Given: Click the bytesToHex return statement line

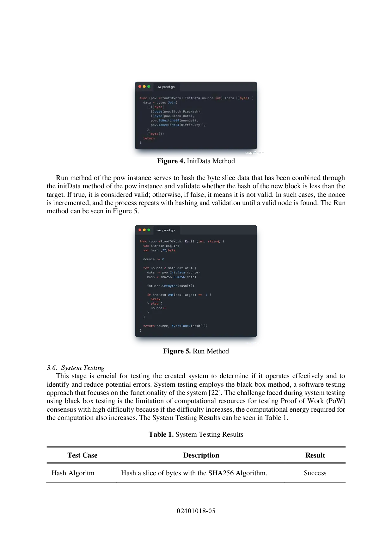Looking at the screenshot, I should pyautogui.click(x=175, y=326).
